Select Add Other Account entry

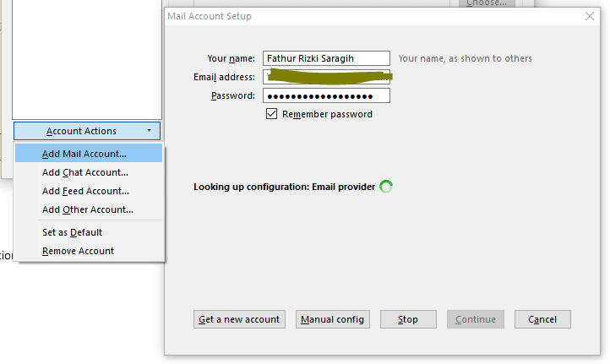(x=88, y=209)
